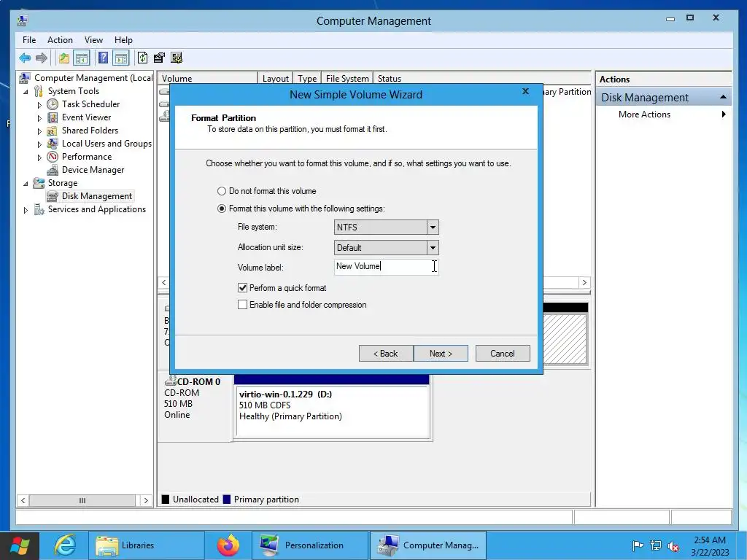Click the muted volume tray icon

pos(673,546)
